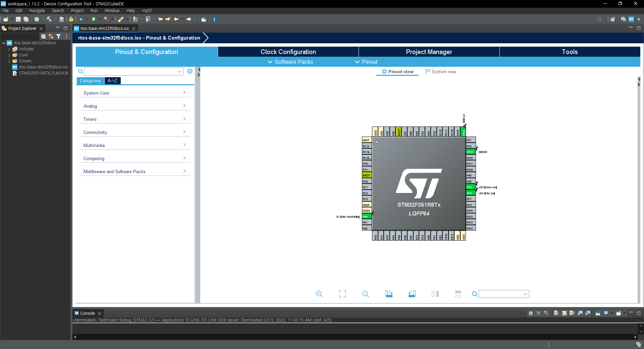Click the Debug bug icon in toolbar
Screen dimensions: 644x349
pos(81,19)
